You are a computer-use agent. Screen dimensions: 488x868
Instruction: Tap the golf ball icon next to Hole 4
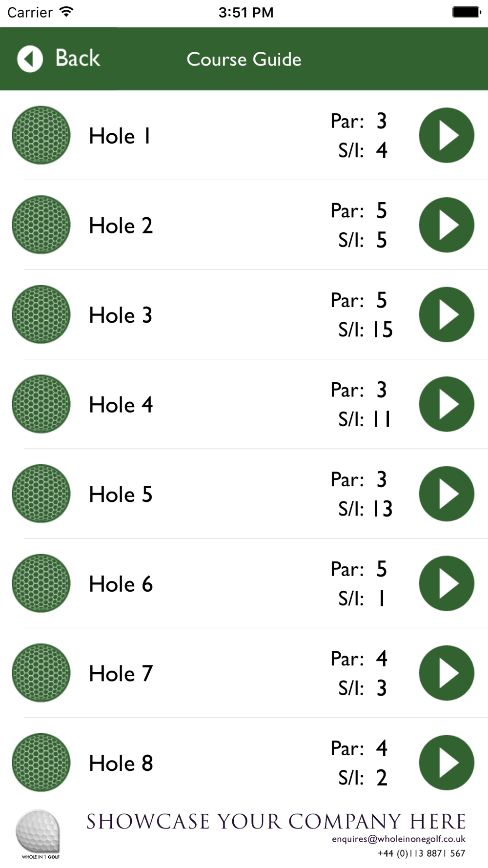pyautogui.click(x=41, y=404)
